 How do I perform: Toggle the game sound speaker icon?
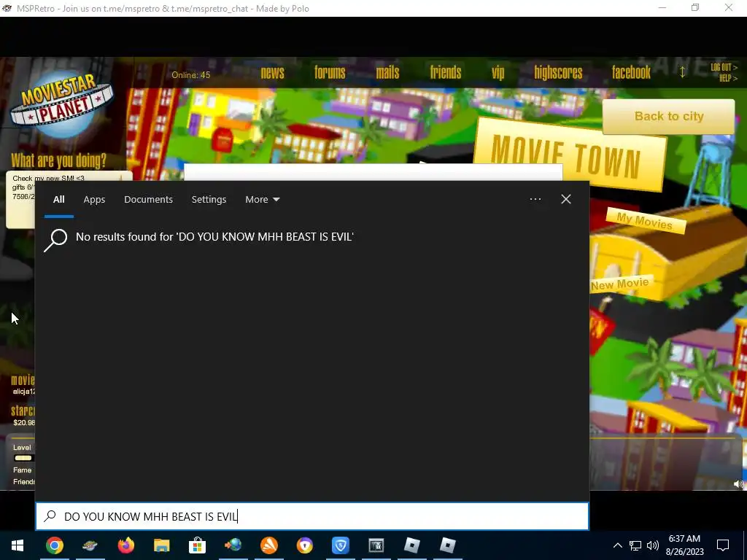[x=738, y=484]
